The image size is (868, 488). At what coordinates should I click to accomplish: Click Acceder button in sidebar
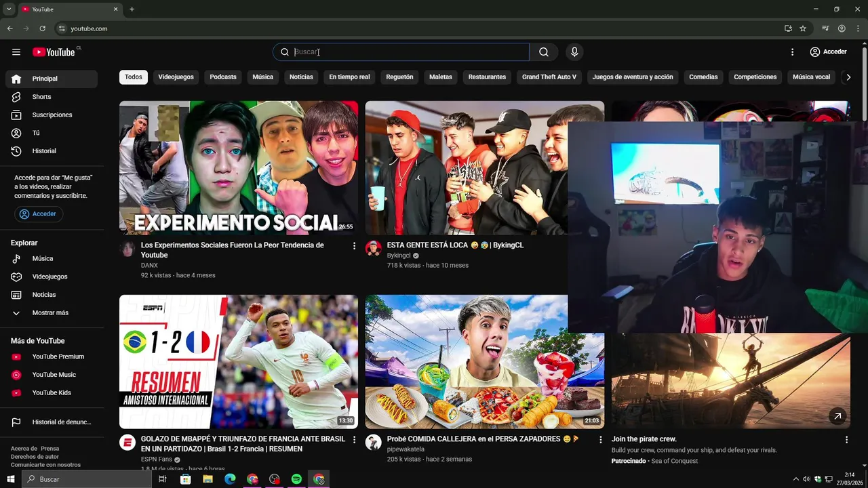point(39,214)
